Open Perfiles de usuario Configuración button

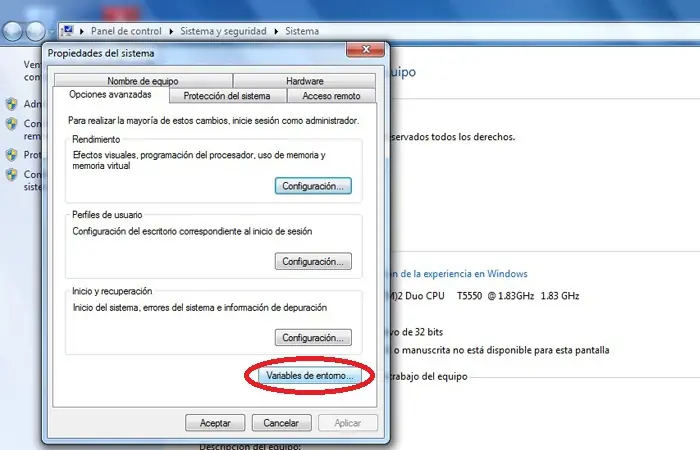point(313,262)
